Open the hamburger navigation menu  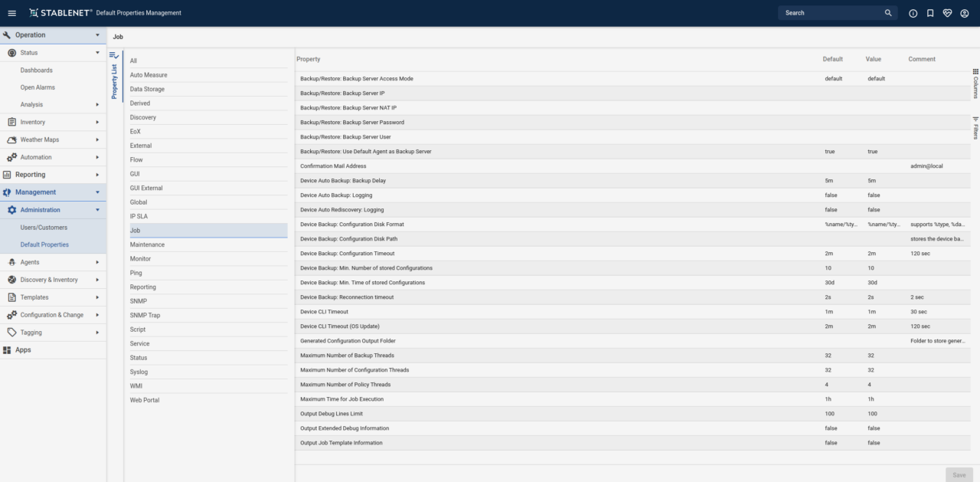tap(11, 13)
